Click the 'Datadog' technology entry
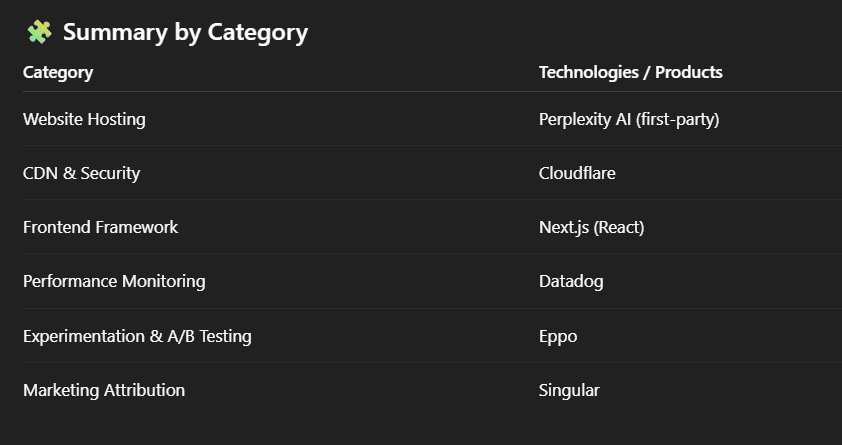 [571, 281]
